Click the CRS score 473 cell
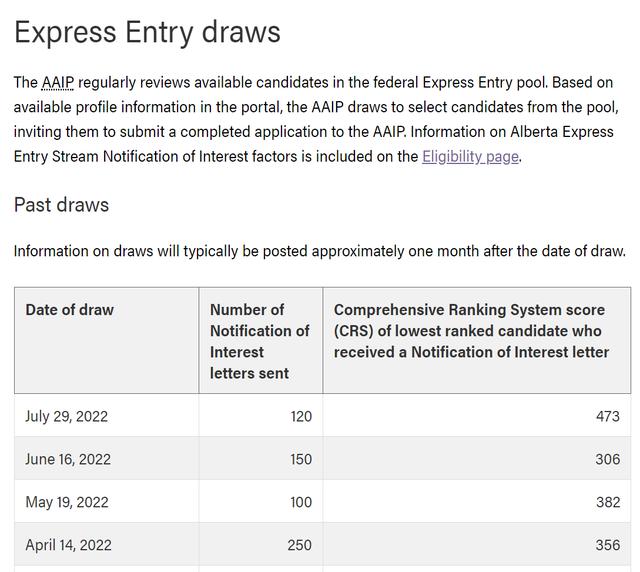The image size is (640, 572). [x=477, y=416]
